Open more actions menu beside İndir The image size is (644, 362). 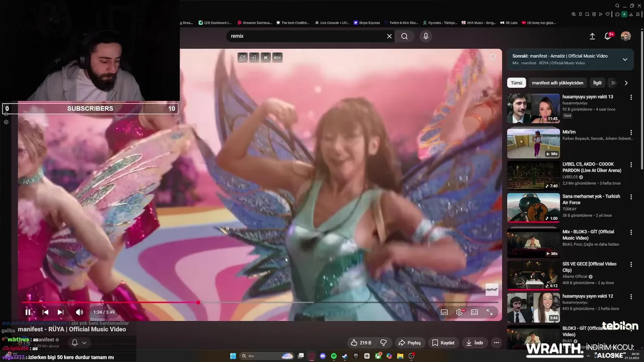click(497, 343)
